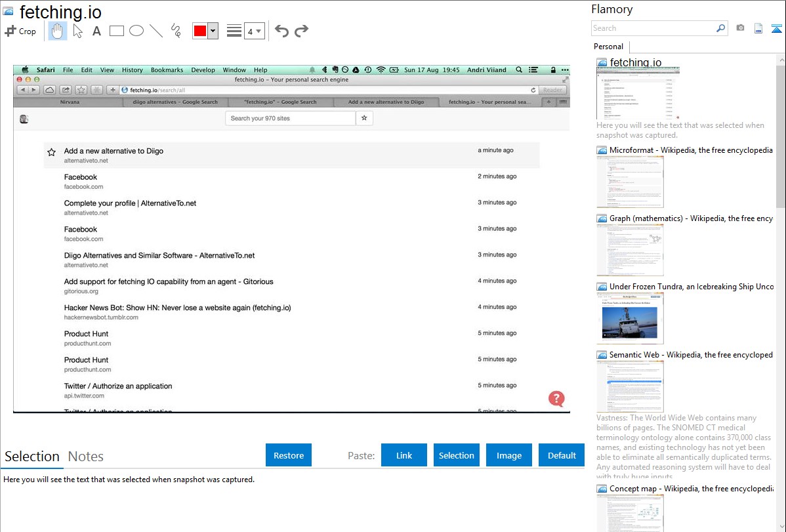Open the Develop menu in the snapshot

(203, 70)
